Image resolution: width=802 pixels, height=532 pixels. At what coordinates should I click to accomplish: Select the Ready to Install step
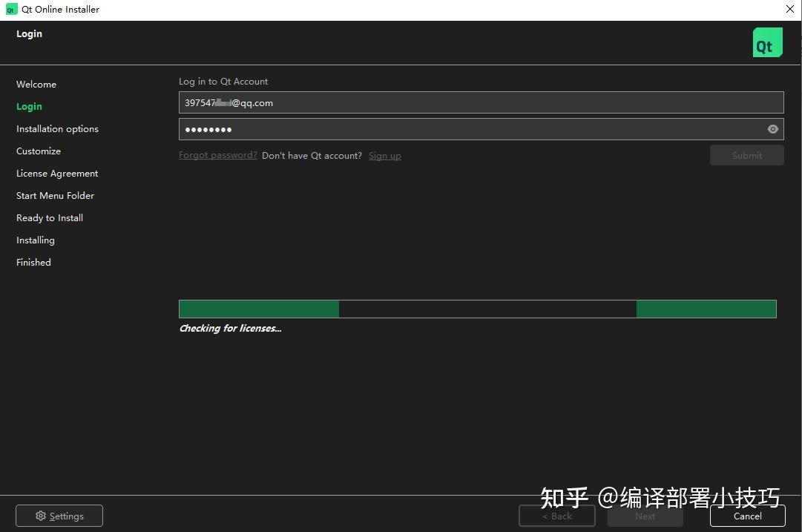[x=49, y=217]
